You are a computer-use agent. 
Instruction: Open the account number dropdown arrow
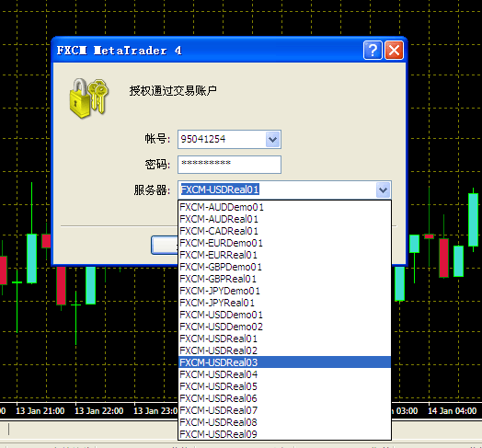coord(272,139)
